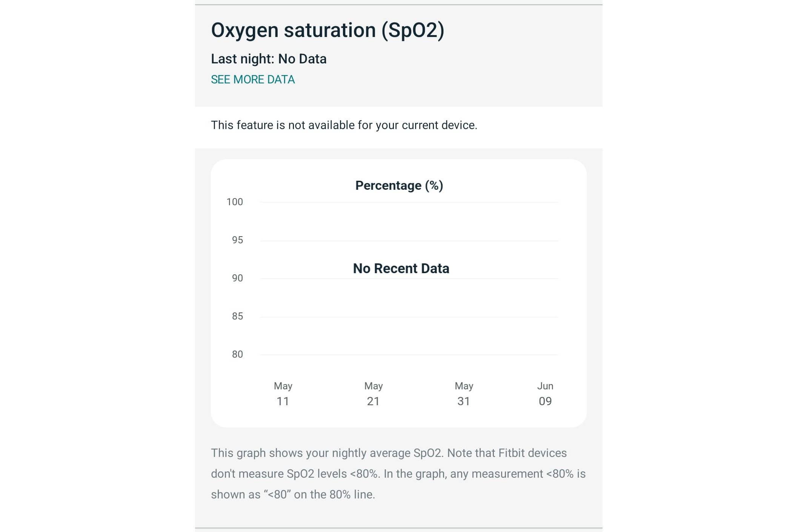
Task: Select the Oxygen saturation (SpO2) heading
Action: 328,30
